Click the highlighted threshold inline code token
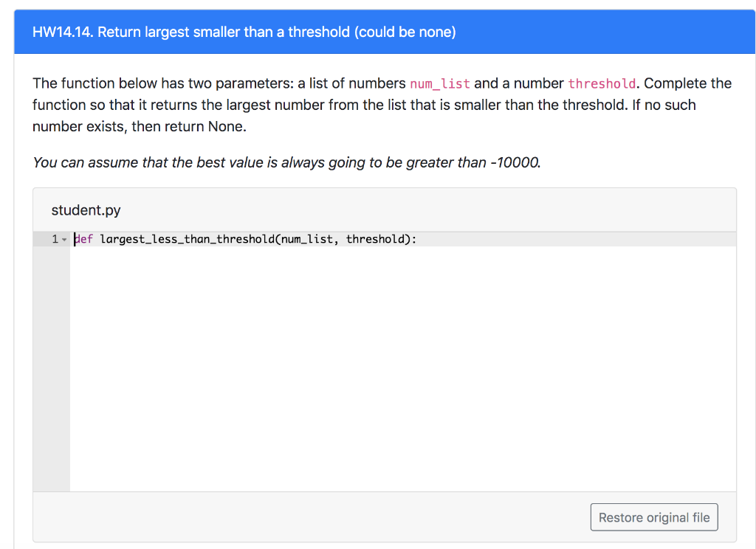 (x=602, y=83)
